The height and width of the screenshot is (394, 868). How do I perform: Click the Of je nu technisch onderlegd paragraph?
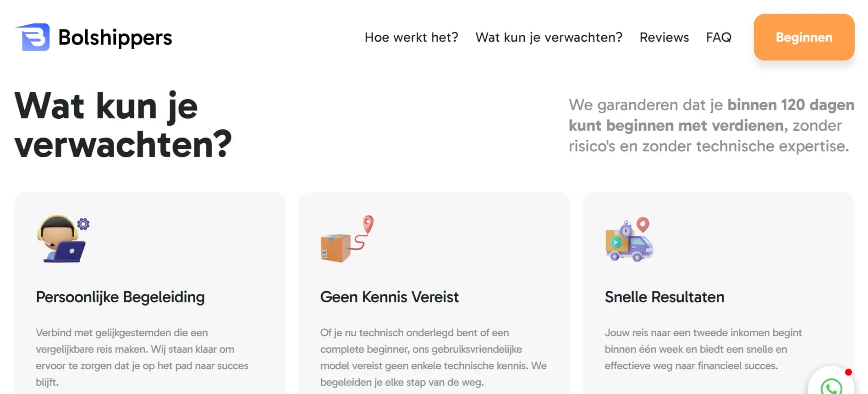click(434, 357)
